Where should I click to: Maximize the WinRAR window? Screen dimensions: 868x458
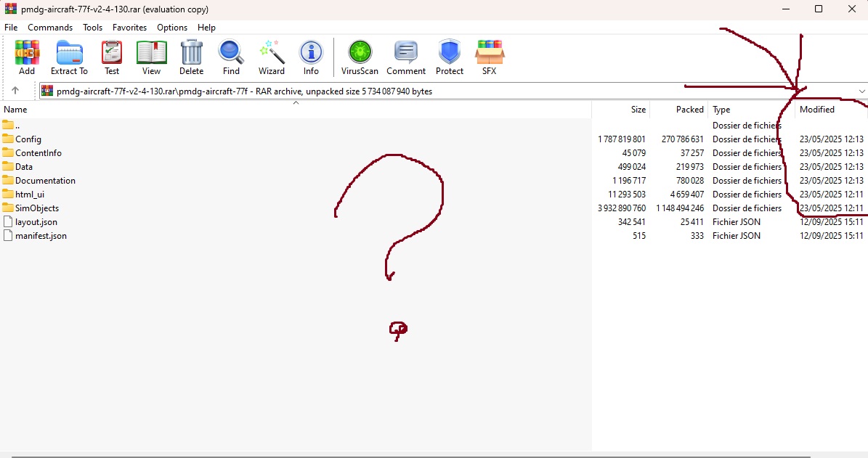[819, 9]
